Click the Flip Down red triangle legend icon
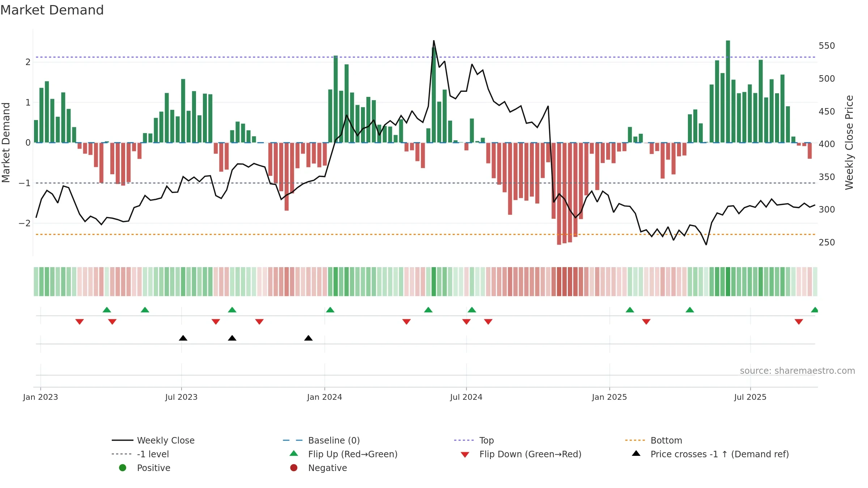This screenshot has height=488, width=868. tap(465, 455)
